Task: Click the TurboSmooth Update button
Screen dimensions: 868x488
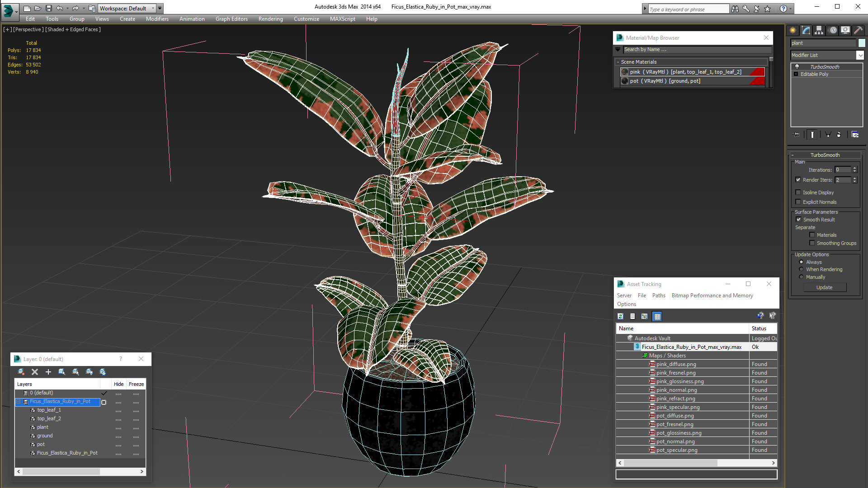Action: (x=824, y=287)
